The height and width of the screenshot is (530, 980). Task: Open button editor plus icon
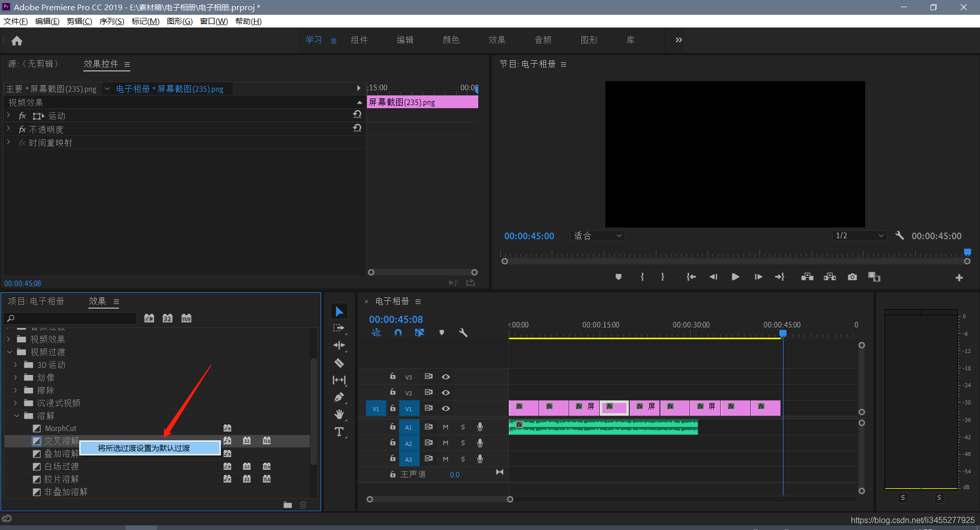[959, 277]
